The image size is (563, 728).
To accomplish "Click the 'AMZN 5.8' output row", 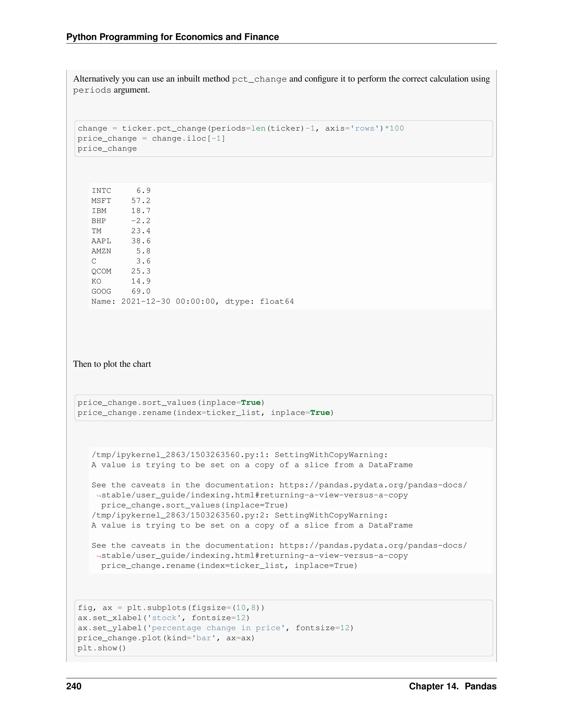I will [121, 251].
